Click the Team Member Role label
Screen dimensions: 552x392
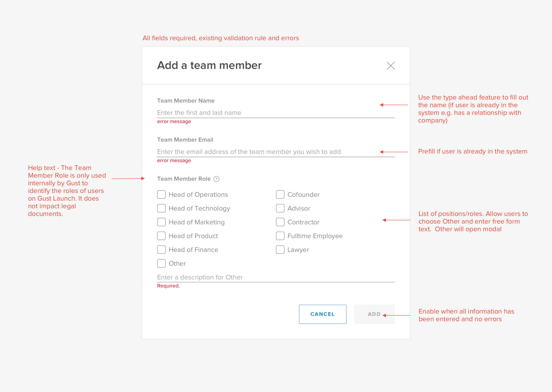tap(184, 179)
